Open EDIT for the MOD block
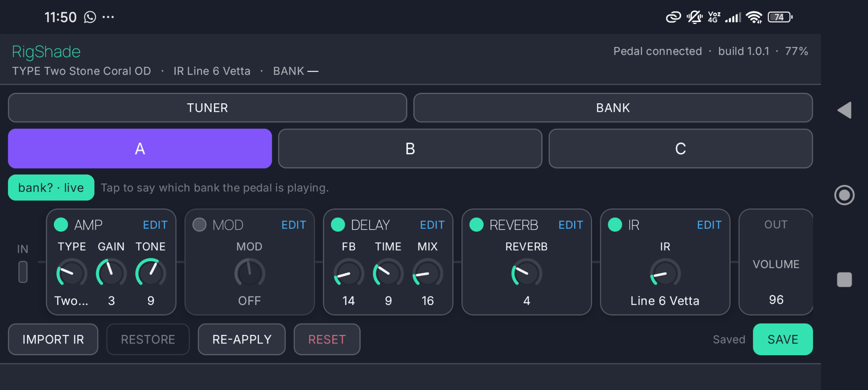The width and height of the screenshot is (868, 390). (x=294, y=225)
